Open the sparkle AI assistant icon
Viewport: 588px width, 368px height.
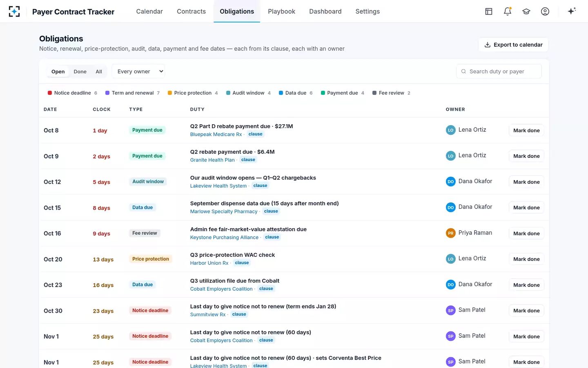tap(572, 11)
